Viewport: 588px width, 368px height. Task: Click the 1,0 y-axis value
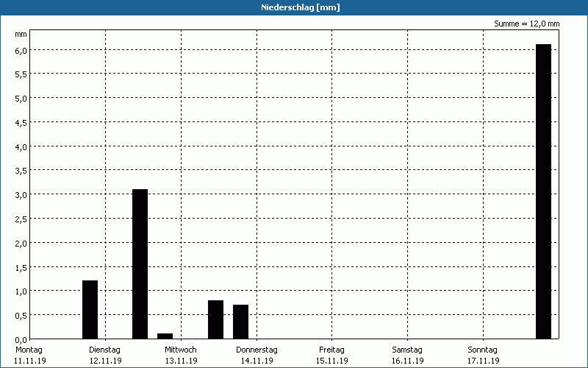point(21,291)
